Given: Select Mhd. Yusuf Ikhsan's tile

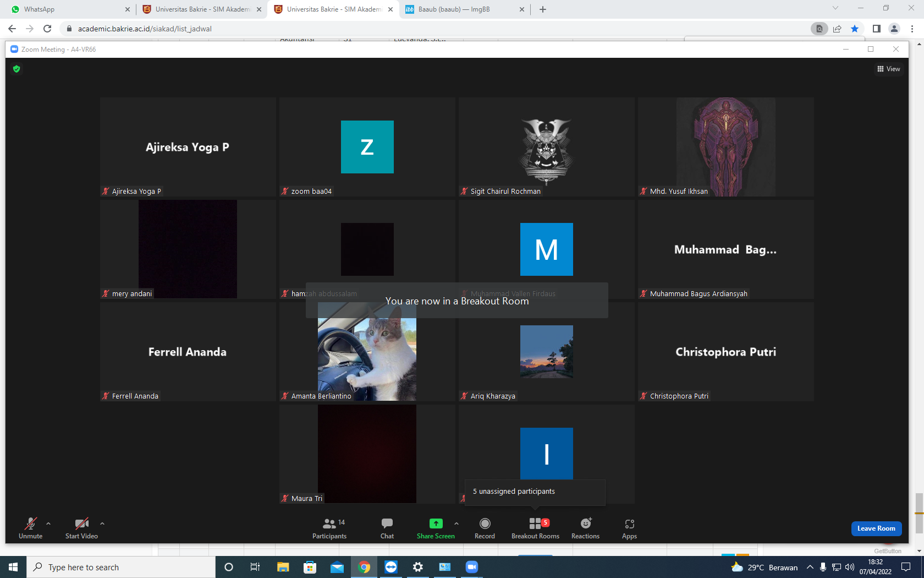Looking at the screenshot, I should coord(726,147).
